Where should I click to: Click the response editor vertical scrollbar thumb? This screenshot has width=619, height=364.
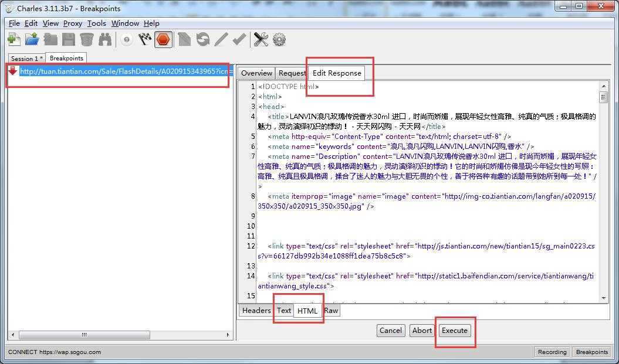click(604, 97)
